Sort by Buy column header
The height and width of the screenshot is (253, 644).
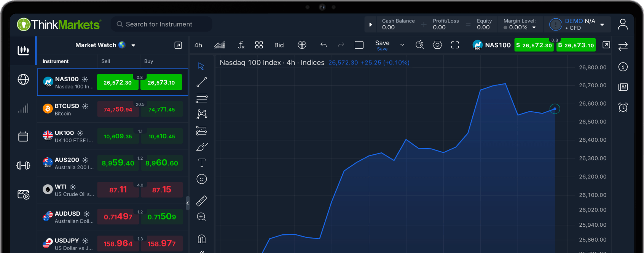pos(148,61)
